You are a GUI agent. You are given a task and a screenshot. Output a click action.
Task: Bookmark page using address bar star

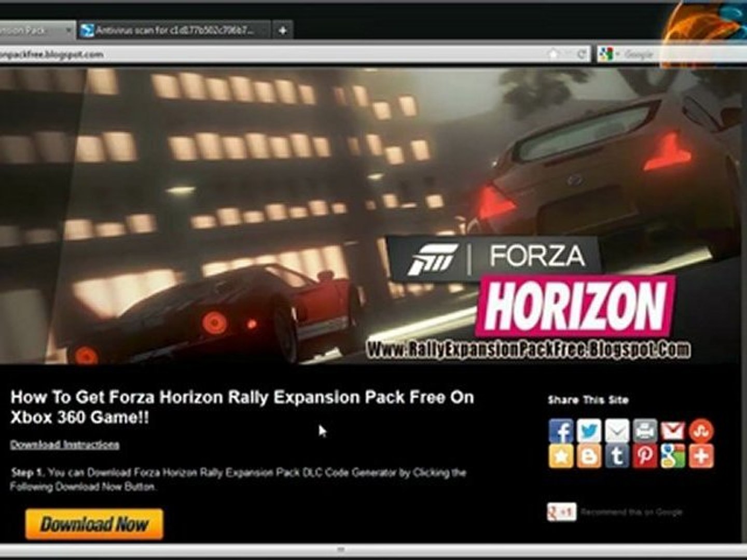(x=553, y=54)
